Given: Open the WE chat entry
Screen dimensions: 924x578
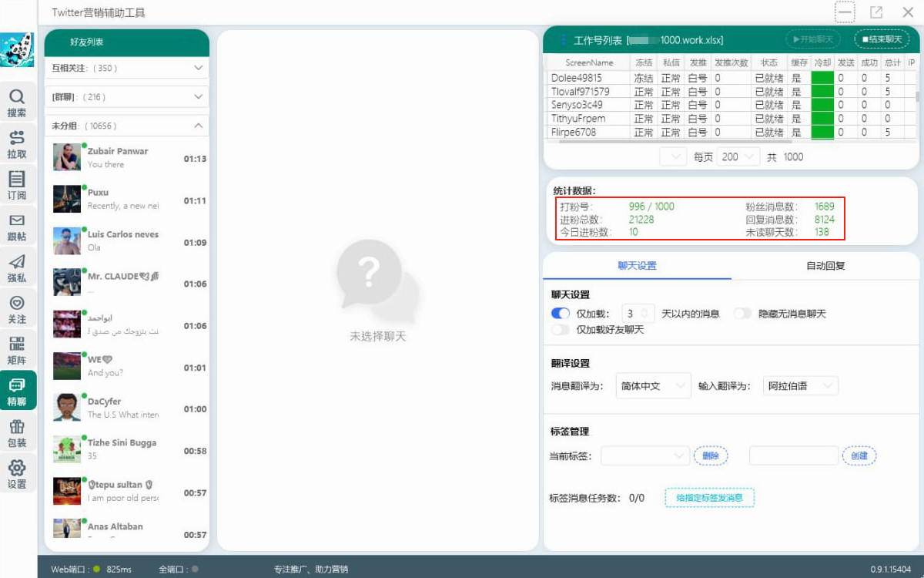Looking at the screenshot, I should click(127, 366).
